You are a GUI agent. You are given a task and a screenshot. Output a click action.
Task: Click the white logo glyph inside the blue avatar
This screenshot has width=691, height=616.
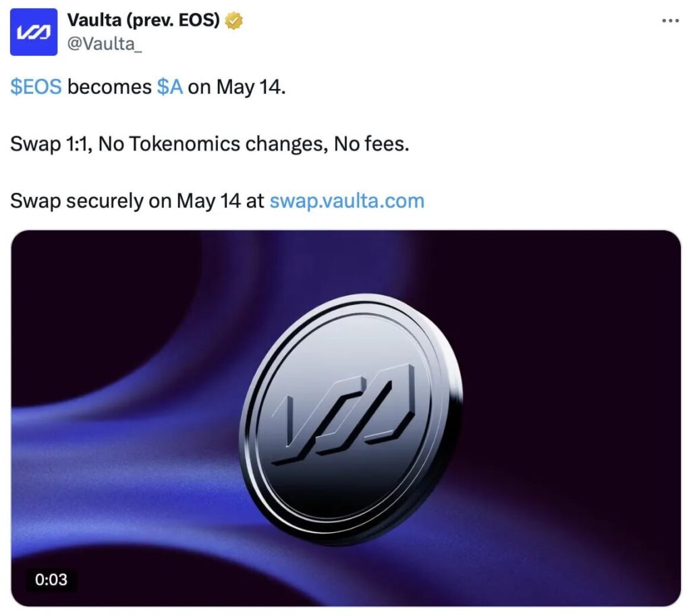coord(34,32)
